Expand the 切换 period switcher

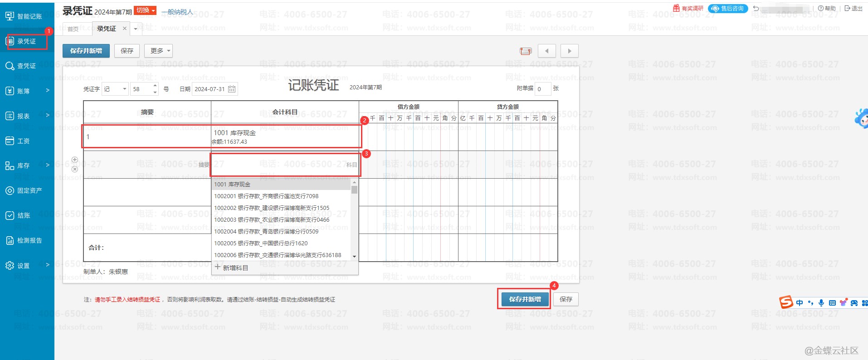(x=145, y=10)
